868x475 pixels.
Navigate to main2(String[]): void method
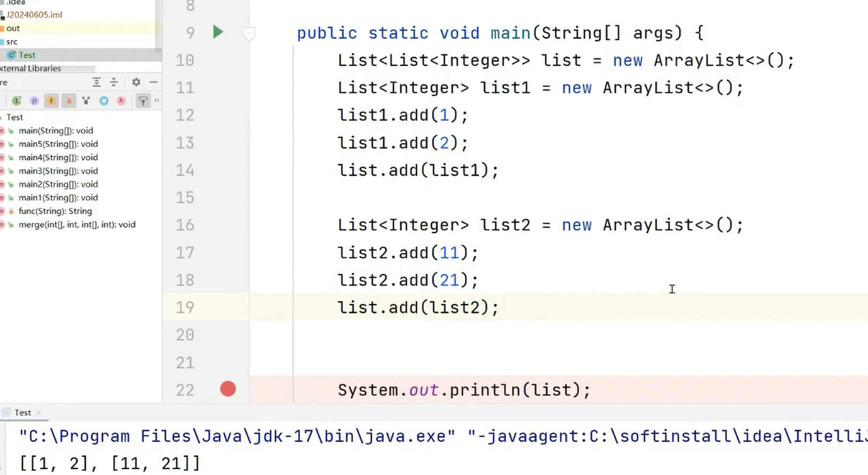[58, 184]
